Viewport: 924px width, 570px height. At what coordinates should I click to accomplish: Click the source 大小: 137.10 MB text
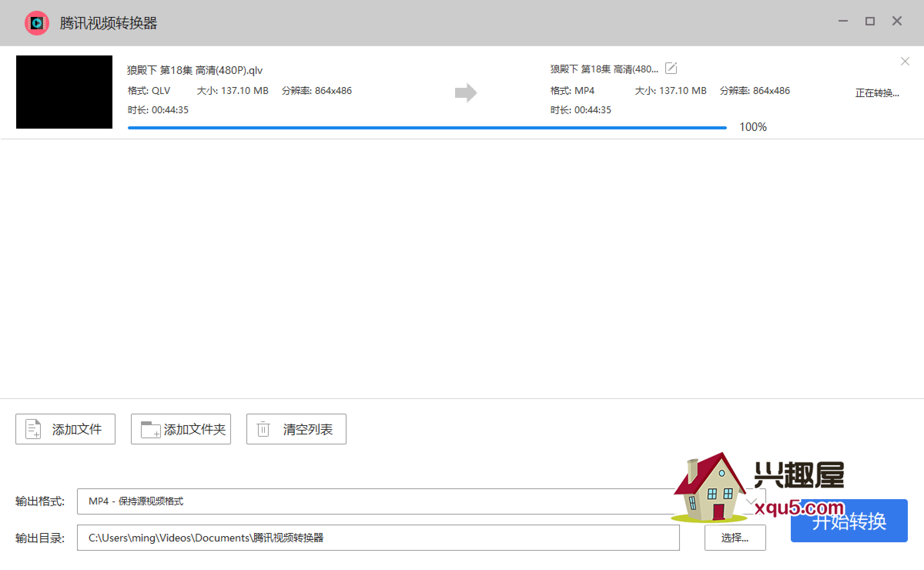[x=233, y=91]
